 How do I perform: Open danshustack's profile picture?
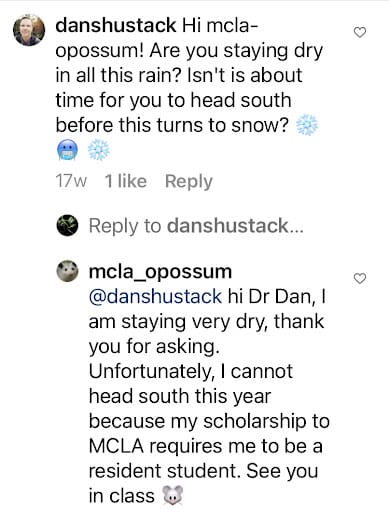click(29, 30)
